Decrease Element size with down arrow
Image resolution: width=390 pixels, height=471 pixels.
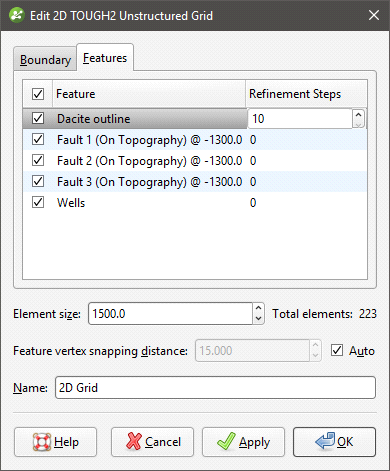pos(259,319)
